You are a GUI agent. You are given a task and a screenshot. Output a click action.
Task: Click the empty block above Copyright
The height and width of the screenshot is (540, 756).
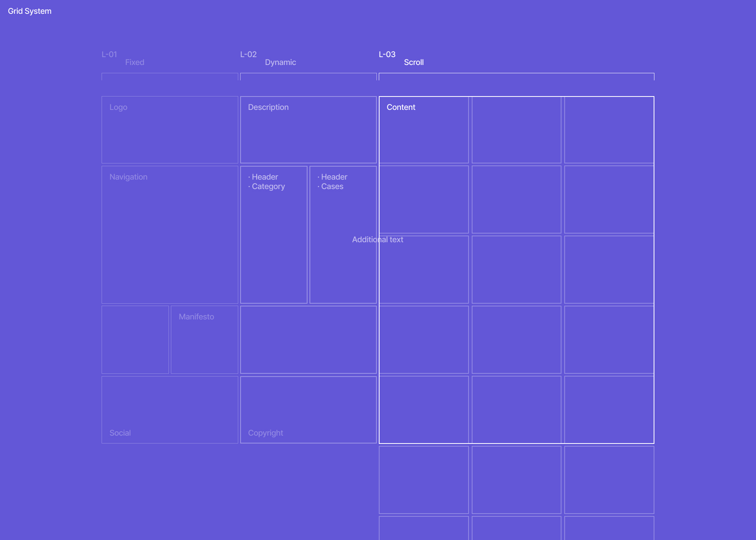[308, 340]
